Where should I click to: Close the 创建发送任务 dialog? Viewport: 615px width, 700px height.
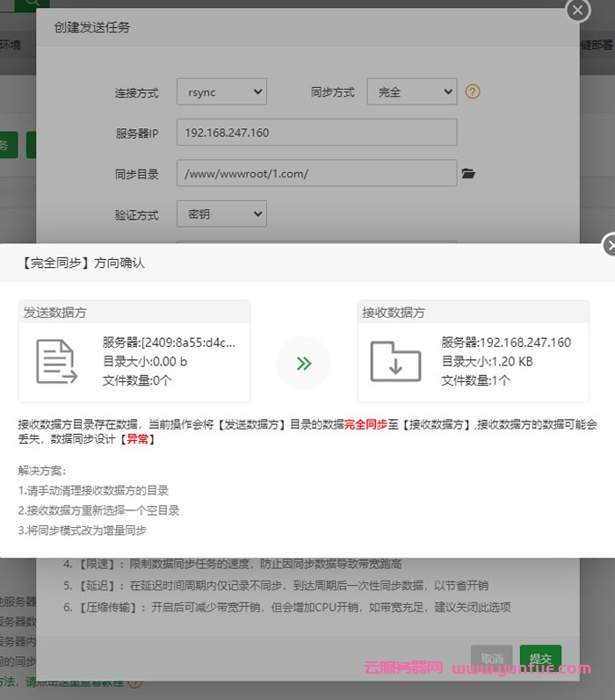pos(577,10)
